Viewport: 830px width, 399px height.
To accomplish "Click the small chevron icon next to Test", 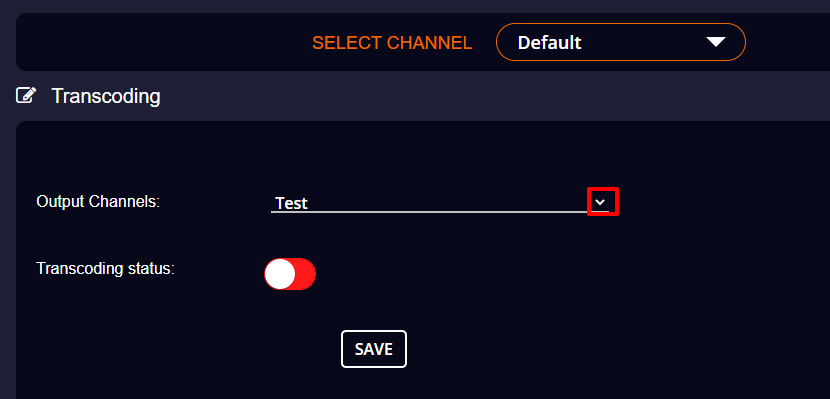I will click(x=600, y=202).
